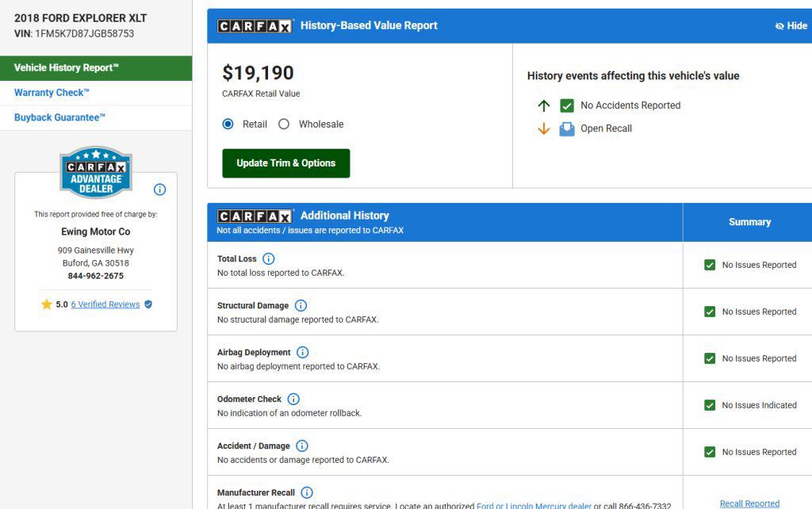Select the Retail value option
This screenshot has width=812, height=509.
point(228,124)
